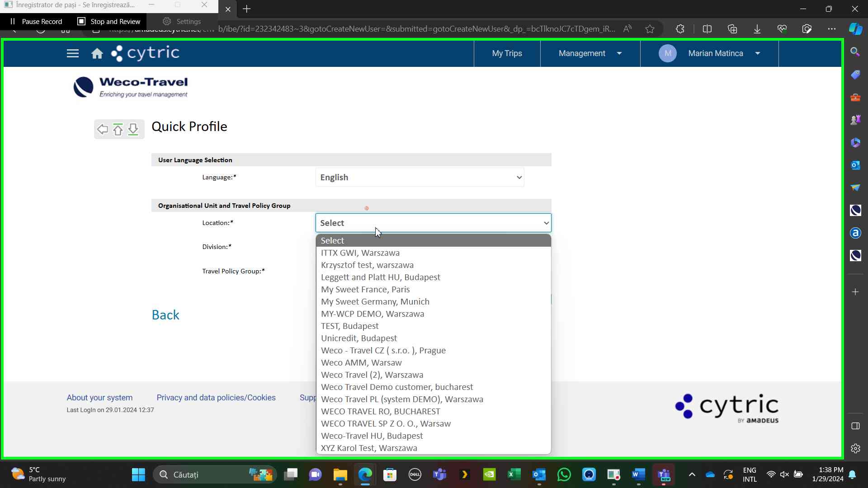Pick WECO TRAVEL RO, BUCHAREST option

click(x=434, y=411)
